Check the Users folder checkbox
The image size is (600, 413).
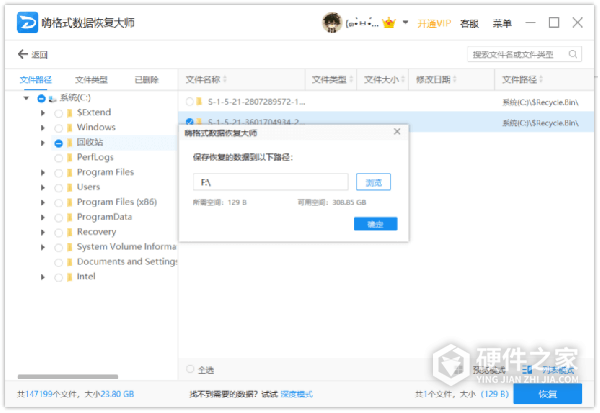(58, 188)
